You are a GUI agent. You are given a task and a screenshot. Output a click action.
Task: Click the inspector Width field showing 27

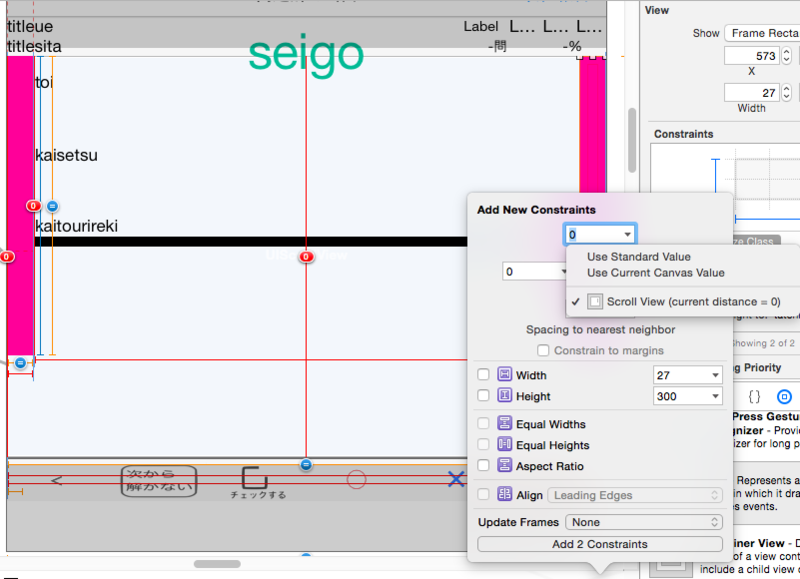(753, 93)
